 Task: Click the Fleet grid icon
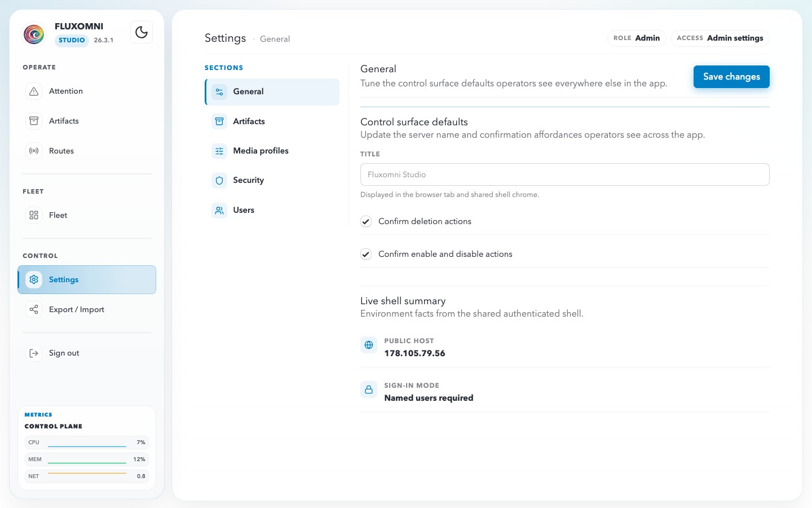click(x=34, y=215)
